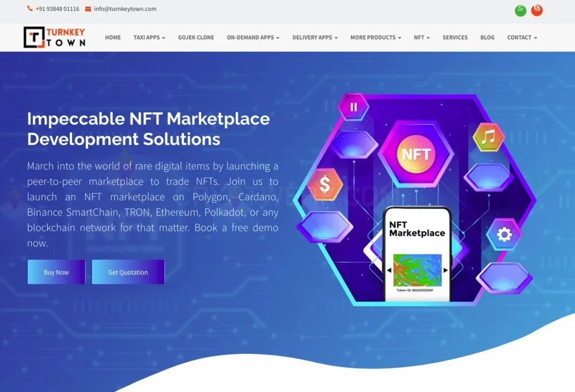Screen dimensions: 575x392
Task: Click the red Skype icon
Action: click(537, 10)
